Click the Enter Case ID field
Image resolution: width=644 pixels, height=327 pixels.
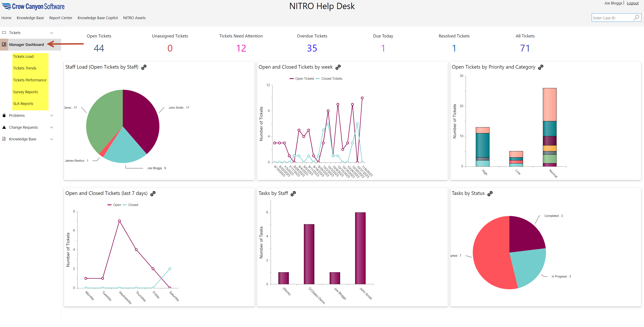tap(611, 18)
